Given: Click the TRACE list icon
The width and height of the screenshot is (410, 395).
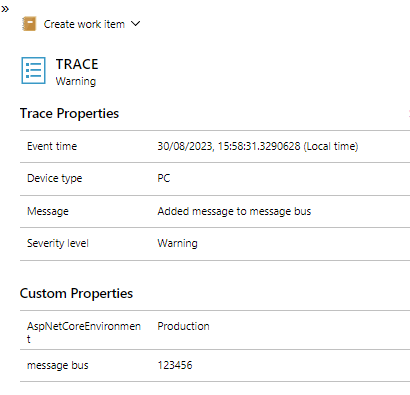Looking at the screenshot, I should click(33, 70).
